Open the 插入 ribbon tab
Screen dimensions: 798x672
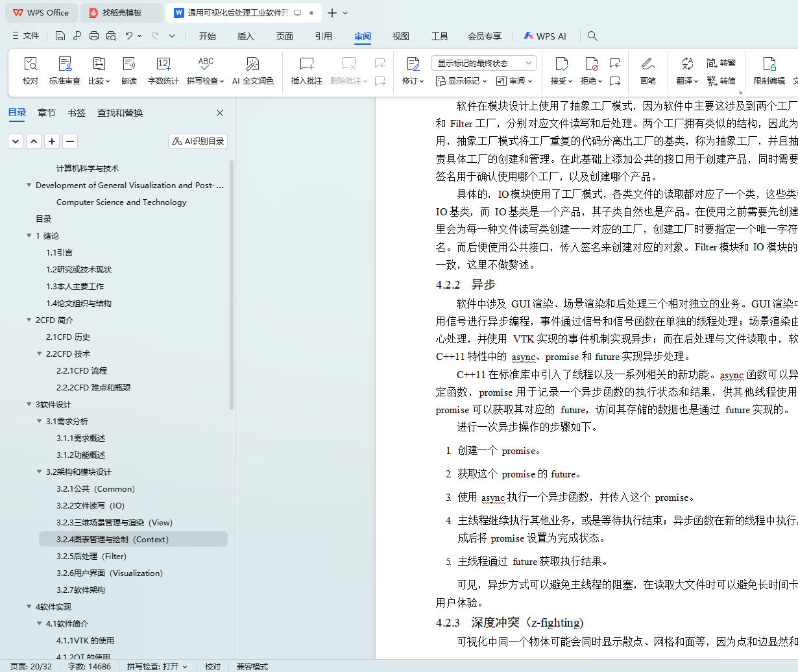pyautogui.click(x=246, y=36)
